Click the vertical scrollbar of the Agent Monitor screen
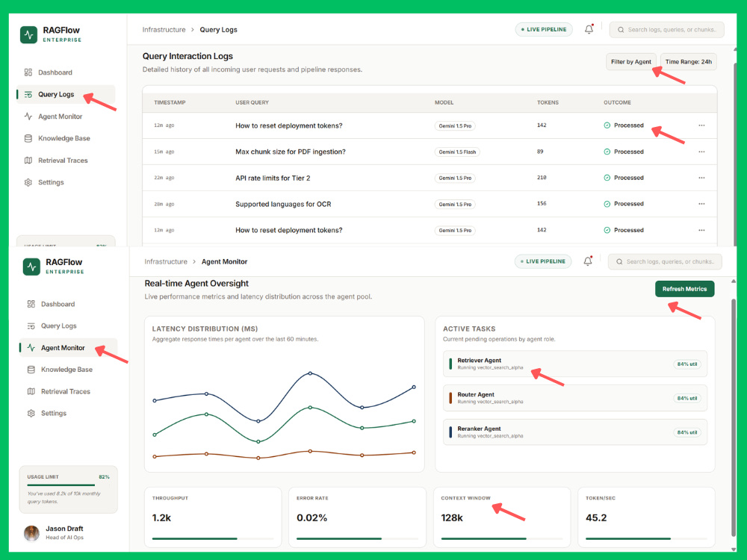Screen dimensions: 747x560 (734, 417)
